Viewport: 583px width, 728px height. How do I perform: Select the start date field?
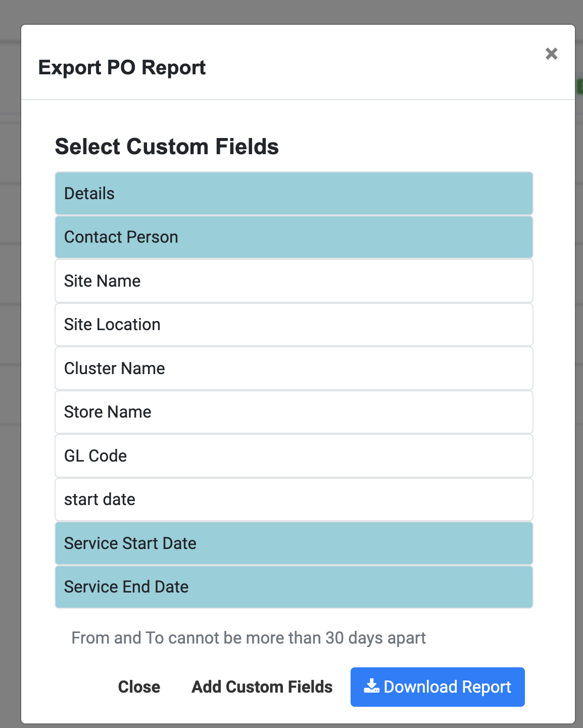[293, 499]
